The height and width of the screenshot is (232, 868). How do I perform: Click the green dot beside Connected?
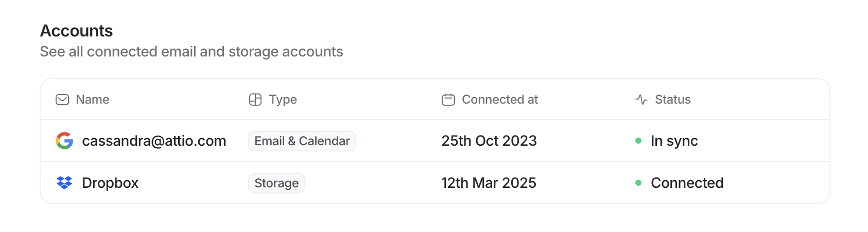(638, 183)
